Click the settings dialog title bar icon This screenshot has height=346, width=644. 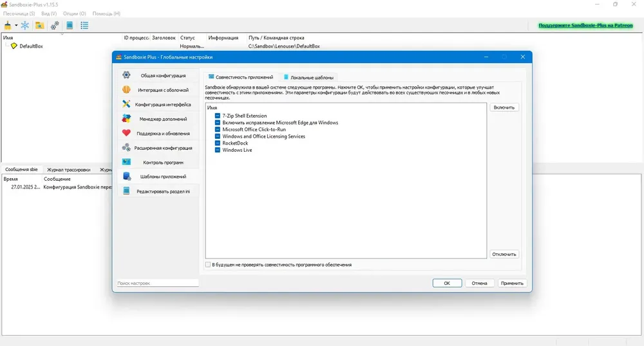click(x=118, y=57)
